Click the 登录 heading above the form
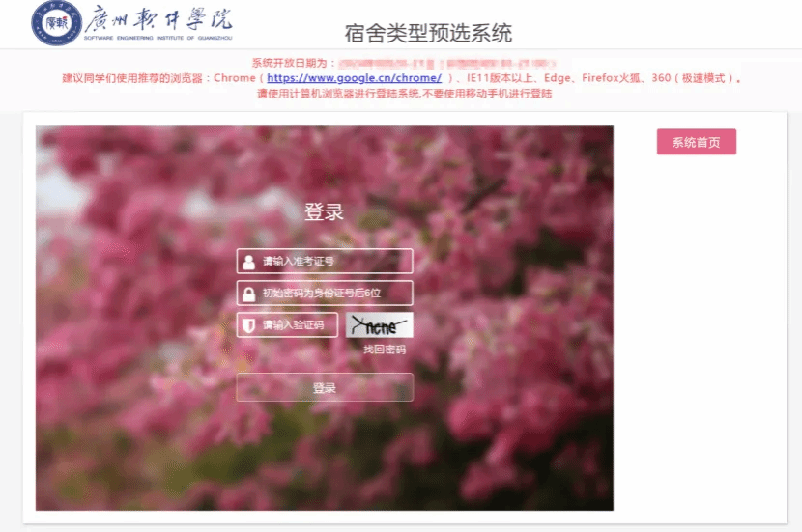This screenshot has width=802, height=532. point(324,212)
